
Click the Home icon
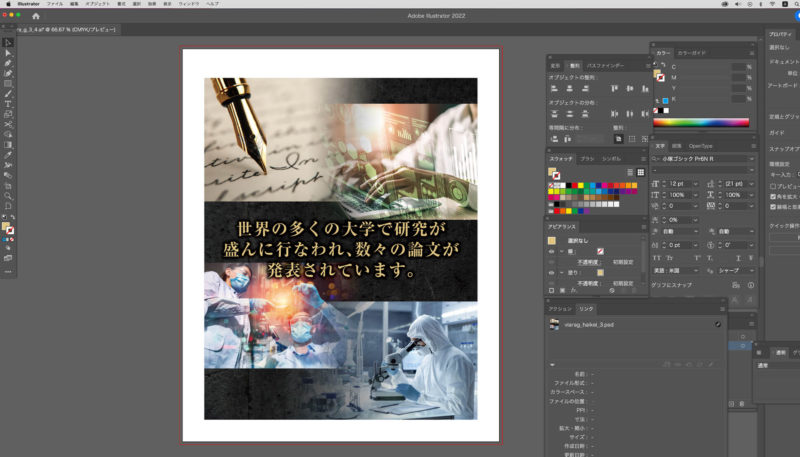[x=36, y=16]
